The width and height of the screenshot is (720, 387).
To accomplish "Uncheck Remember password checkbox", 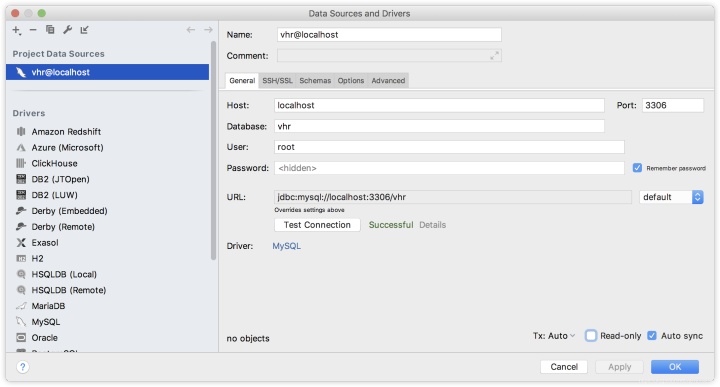I will click(637, 168).
